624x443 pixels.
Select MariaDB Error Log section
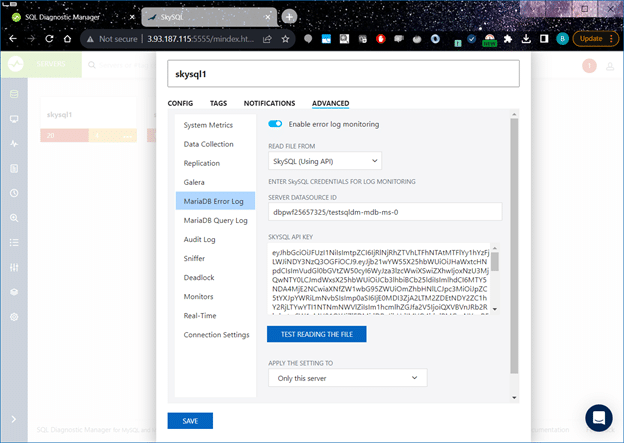tap(215, 201)
